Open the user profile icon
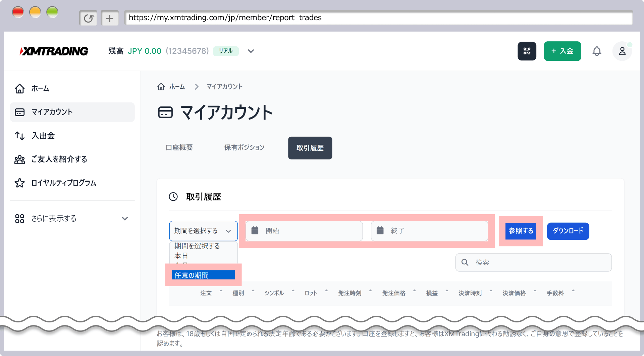 (622, 51)
